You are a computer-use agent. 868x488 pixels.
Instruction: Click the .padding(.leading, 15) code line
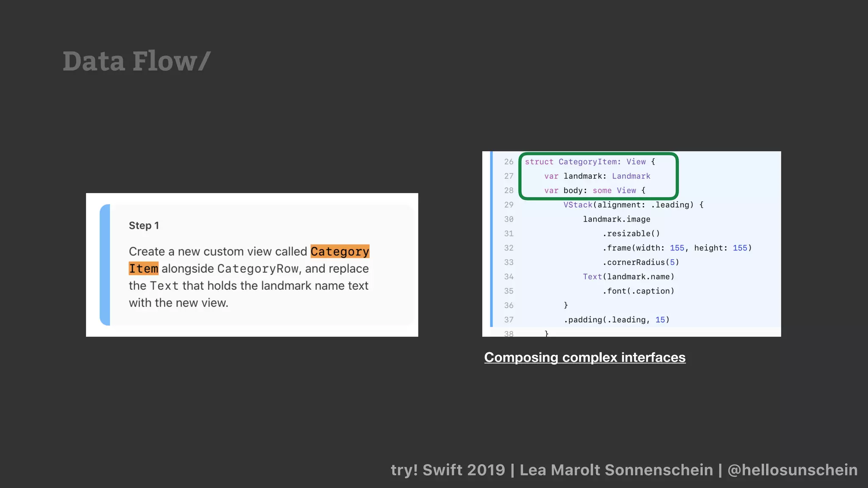point(616,320)
